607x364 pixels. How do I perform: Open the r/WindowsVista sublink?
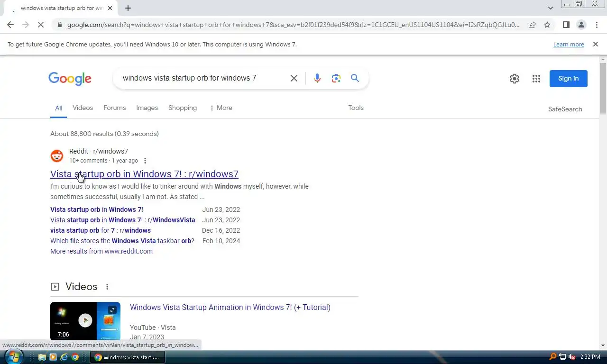coord(123,220)
